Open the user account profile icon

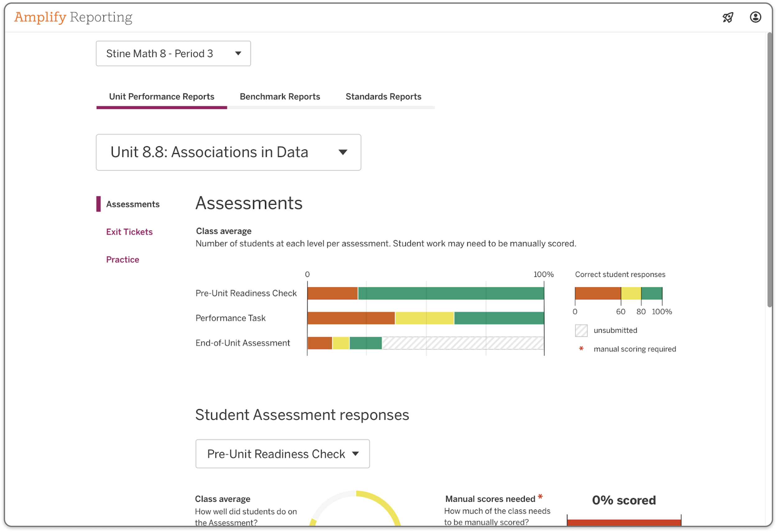click(755, 17)
